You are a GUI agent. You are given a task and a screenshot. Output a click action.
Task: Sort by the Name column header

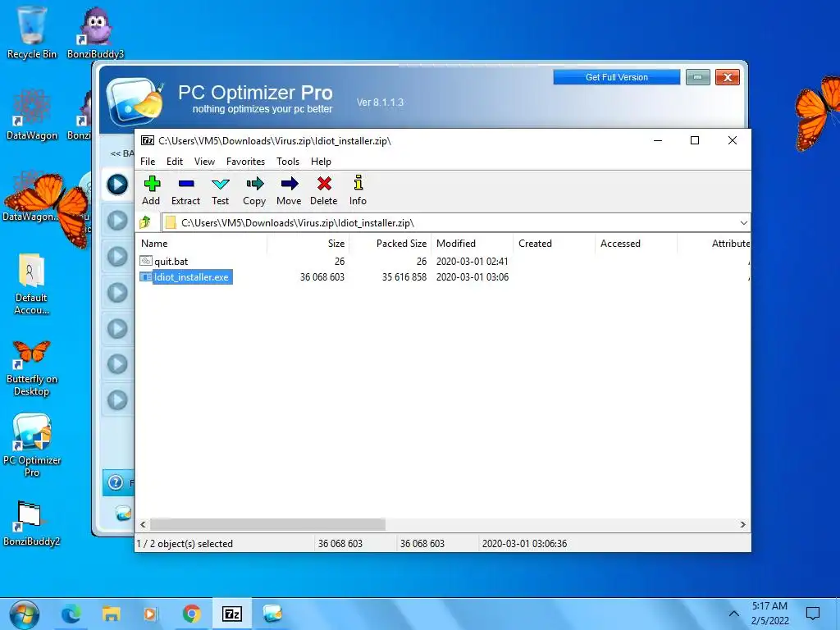[x=202, y=243]
